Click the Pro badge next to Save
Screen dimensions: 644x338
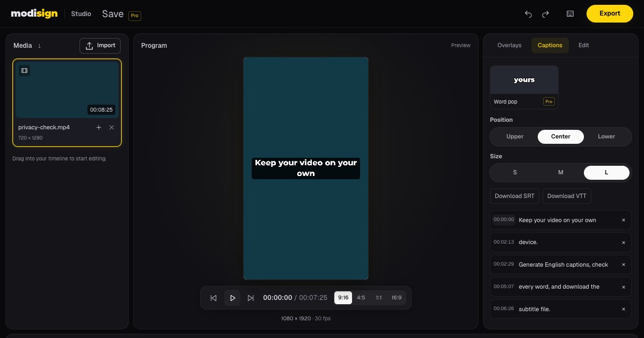(x=135, y=16)
